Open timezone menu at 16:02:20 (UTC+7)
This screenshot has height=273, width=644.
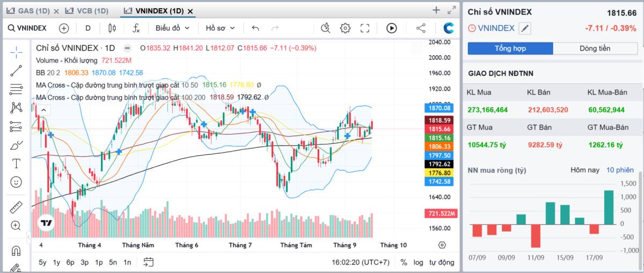361,262
